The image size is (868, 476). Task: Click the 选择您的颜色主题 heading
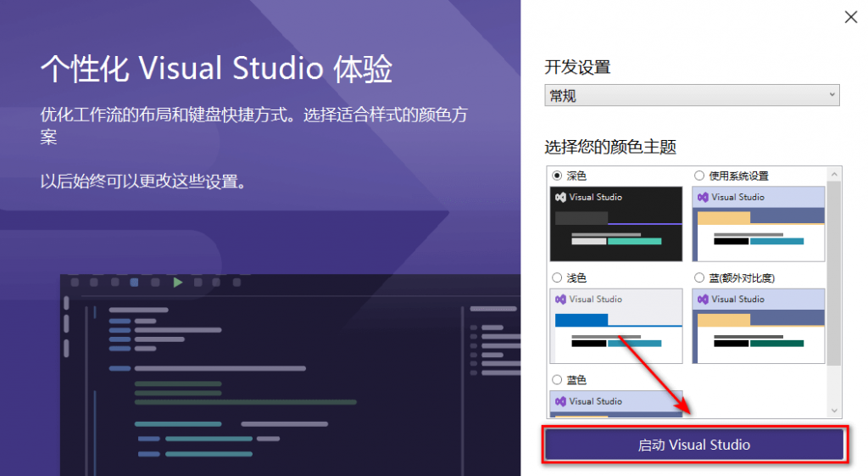pos(610,147)
